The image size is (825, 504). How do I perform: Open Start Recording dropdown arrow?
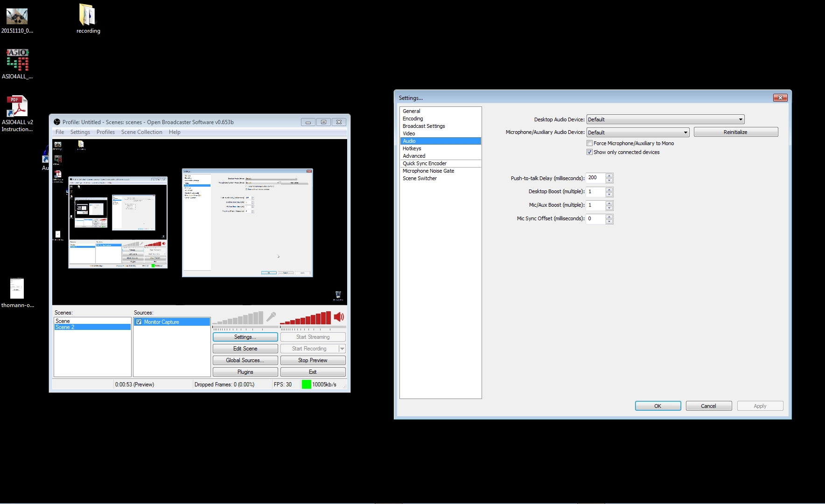click(342, 349)
